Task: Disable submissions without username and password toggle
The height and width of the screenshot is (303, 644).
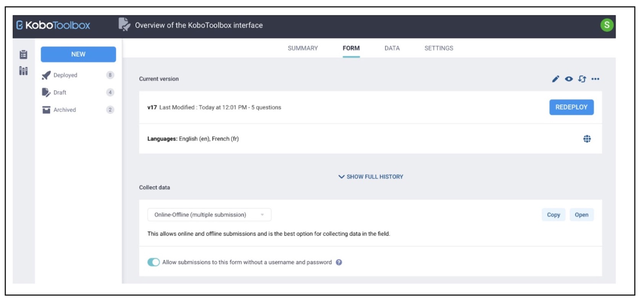Action: (154, 262)
